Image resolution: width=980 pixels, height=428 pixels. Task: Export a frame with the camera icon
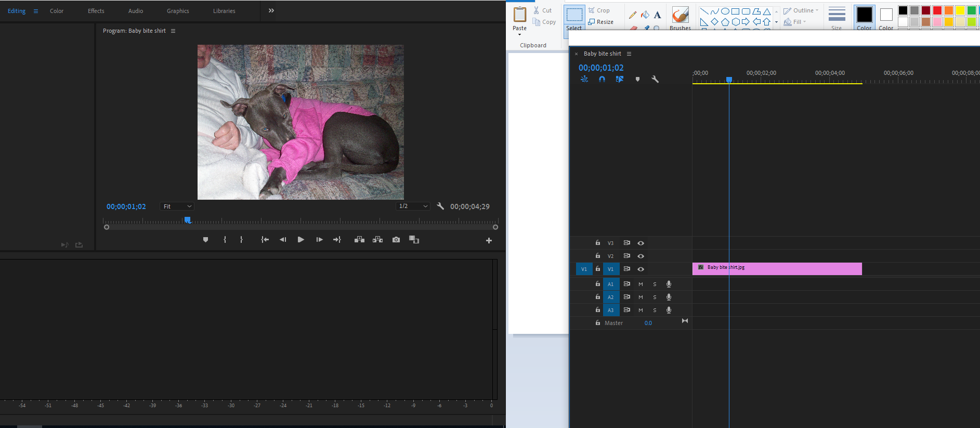tap(396, 240)
